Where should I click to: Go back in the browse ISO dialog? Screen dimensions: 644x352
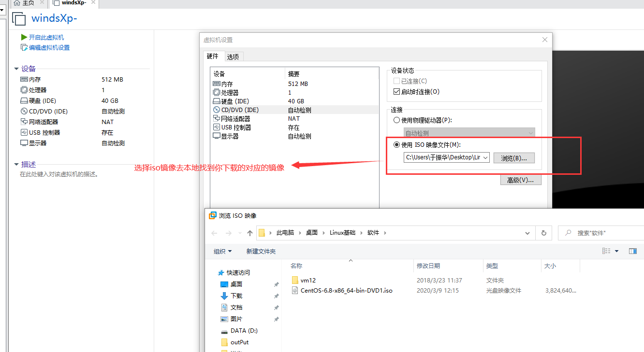pyautogui.click(x=215, y=233)
